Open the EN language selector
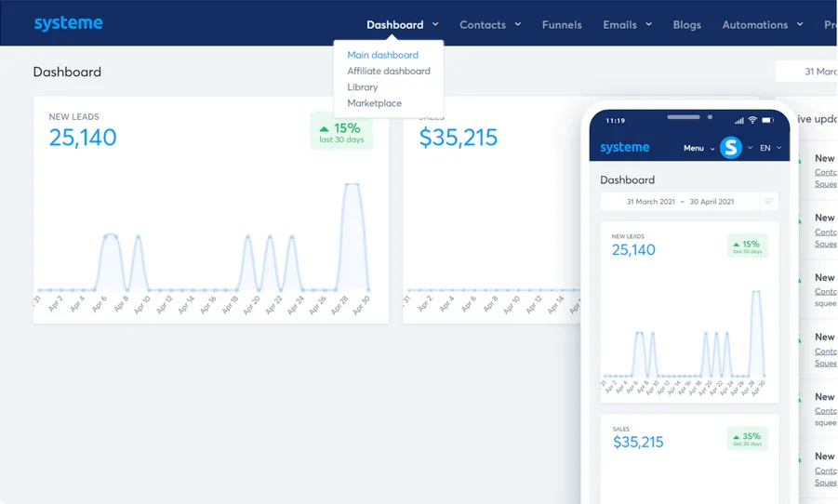838x504 pixels. tap(770, 148)
